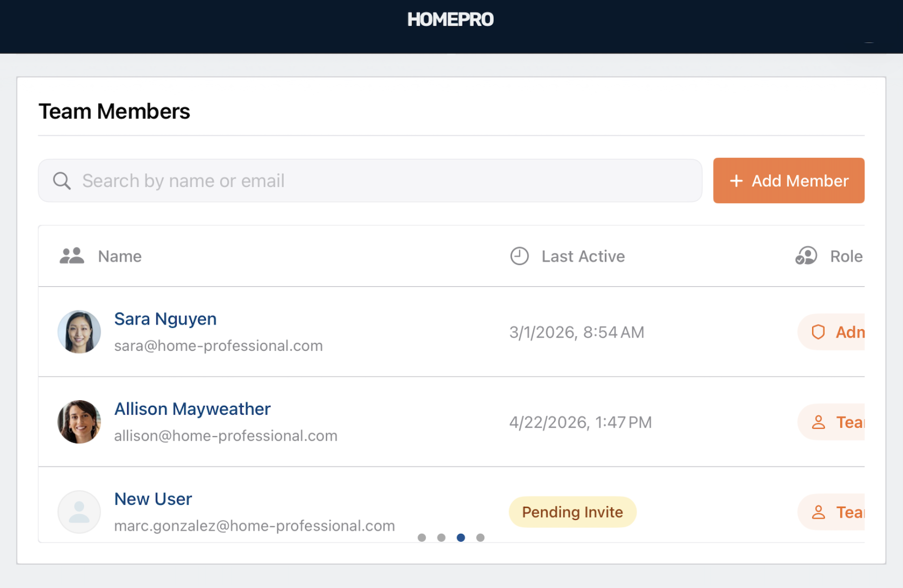Click the Pending Invite badge
903x588 pixels.
(572, 512)
